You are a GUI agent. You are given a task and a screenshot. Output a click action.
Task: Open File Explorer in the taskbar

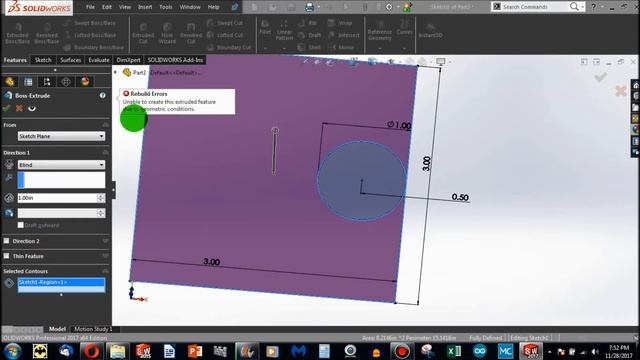pyautogui.click(x=117, y=351)
